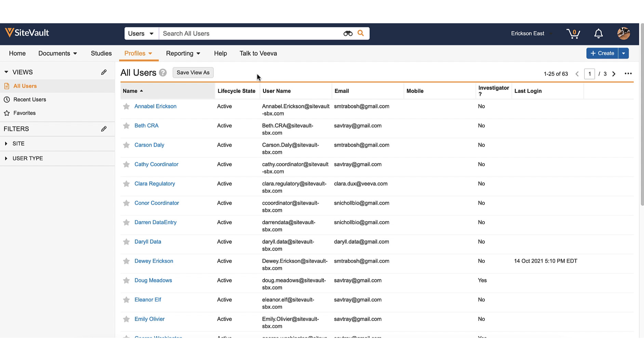The height and width of the screenshot is (361, 644).
Task: Expand the Profiles menu
Action: click(138, 53)
